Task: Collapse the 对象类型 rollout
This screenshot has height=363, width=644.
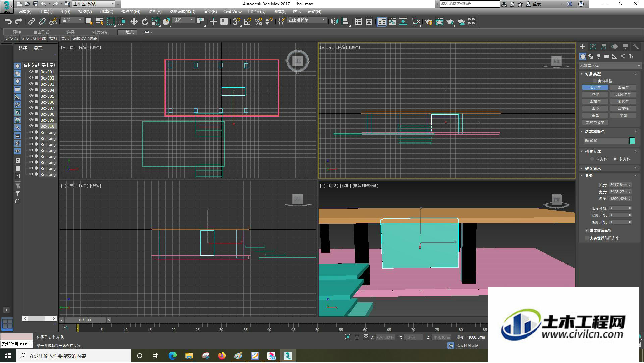Action: click(x=593, y=74)
